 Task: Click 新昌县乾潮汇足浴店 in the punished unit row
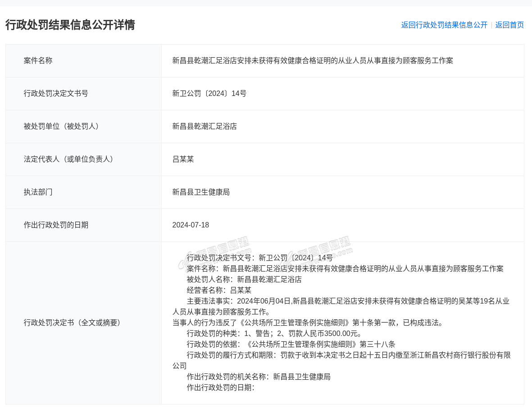205,126
